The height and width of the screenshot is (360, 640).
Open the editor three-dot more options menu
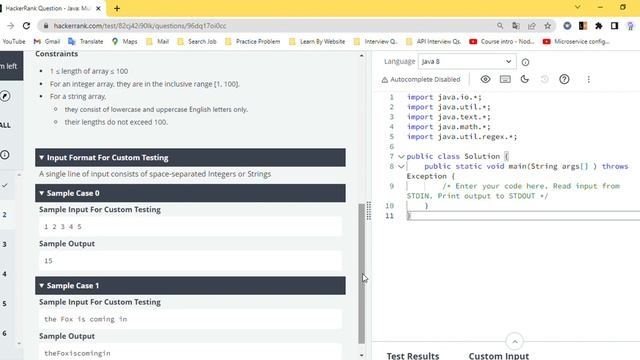click(x=588, y=79)
